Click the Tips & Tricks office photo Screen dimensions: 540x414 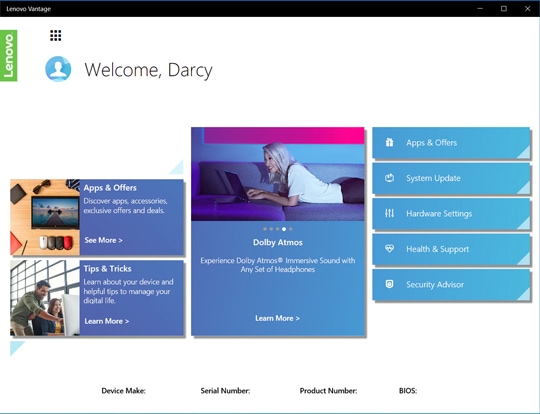(x=45, y=298)
